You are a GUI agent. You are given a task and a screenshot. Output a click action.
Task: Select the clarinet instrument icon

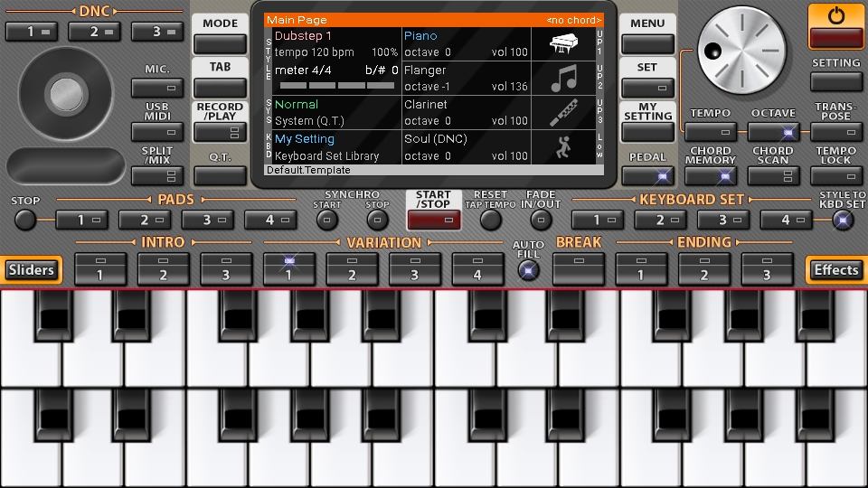pyautogui.click(x=563, y=113)
